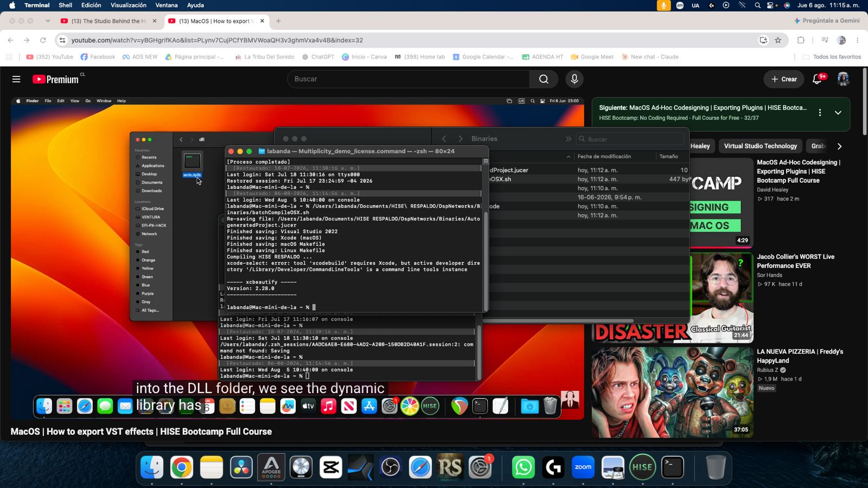Open Control Center in the menu bar
The height and width of the screenshot is (488, 868).
coord(770,5)
